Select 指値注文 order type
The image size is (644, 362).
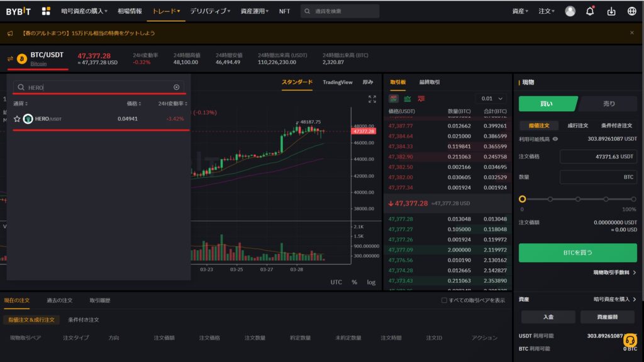(539, 125)
